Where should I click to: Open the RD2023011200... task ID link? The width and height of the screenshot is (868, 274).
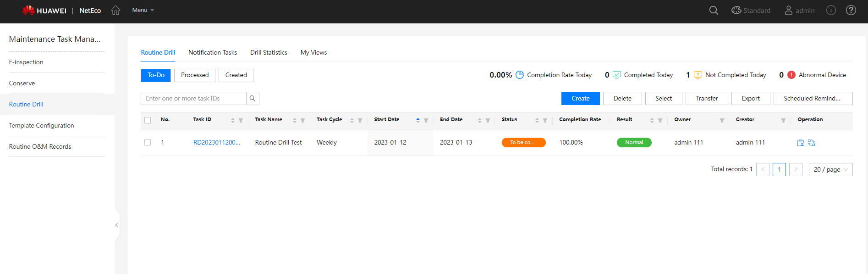coord(216,143)
